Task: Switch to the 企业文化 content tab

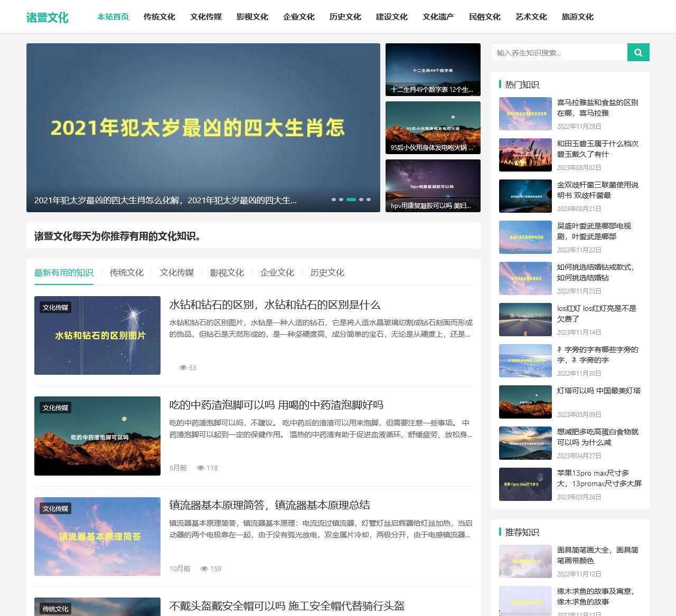Action: point(277,272)
